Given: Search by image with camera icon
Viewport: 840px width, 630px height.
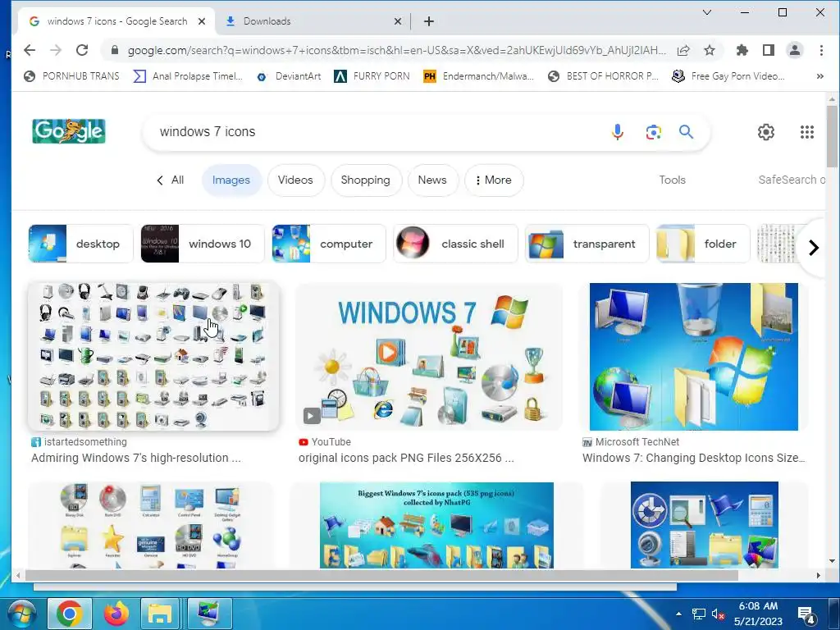Looking at the screenshot, I should [x=653, y=132].
